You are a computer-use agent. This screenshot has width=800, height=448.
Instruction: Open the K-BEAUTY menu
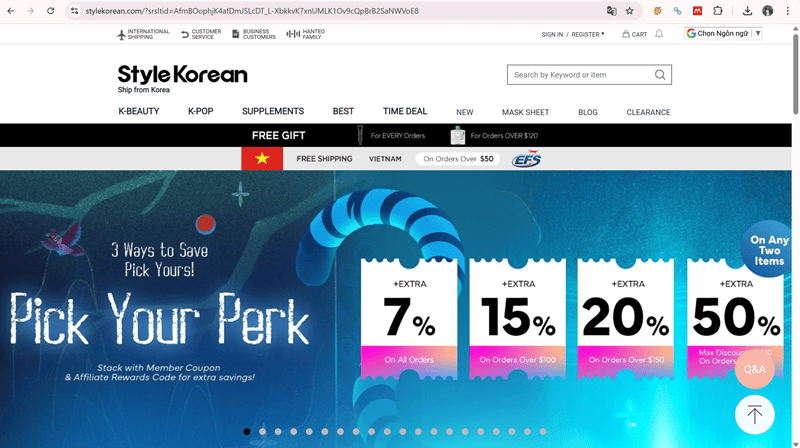point(139,111)
